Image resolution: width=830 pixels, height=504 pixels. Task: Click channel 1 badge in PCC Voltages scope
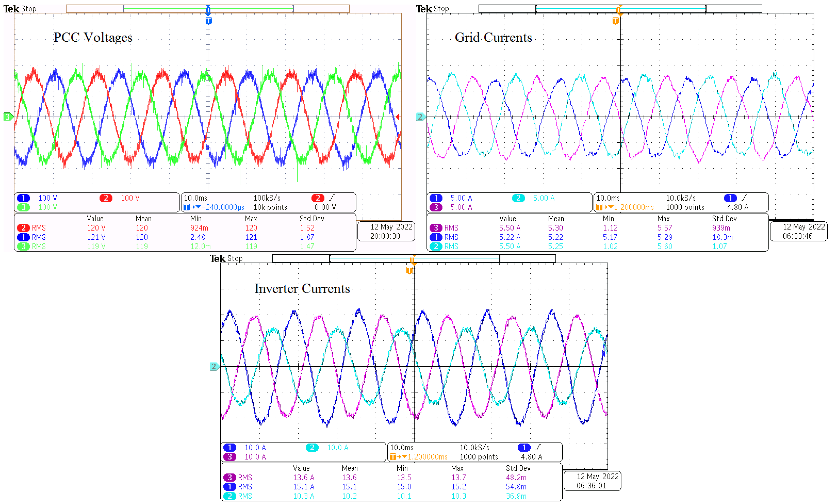pyautogui.click(x=24, y=198)
